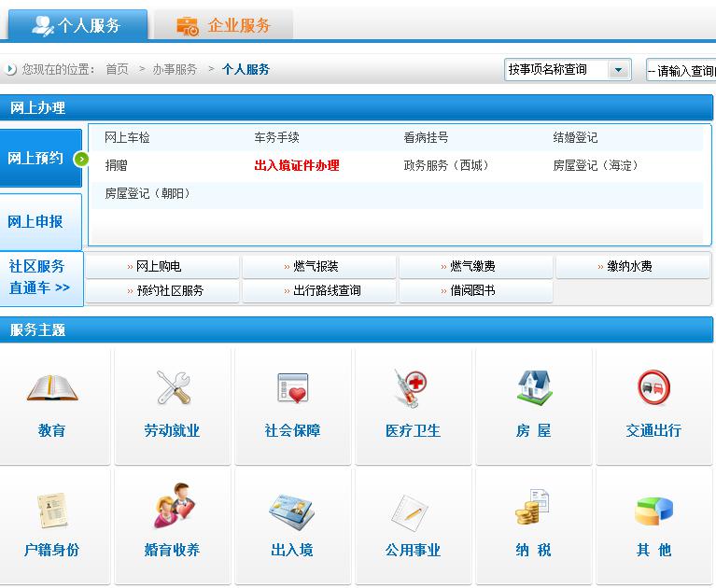Open the 纳税 coins icon
Viewport: 716px width, 588px height.
(x=532, y=507)
